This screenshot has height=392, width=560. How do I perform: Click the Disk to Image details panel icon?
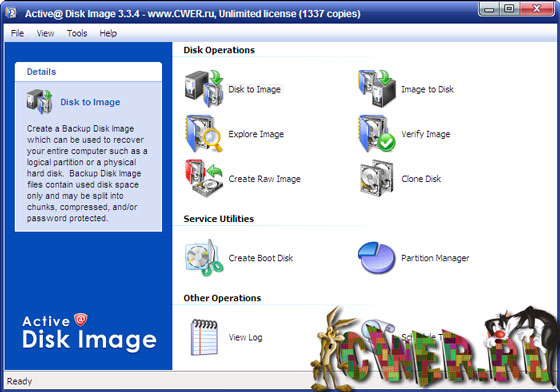point(39,102)
